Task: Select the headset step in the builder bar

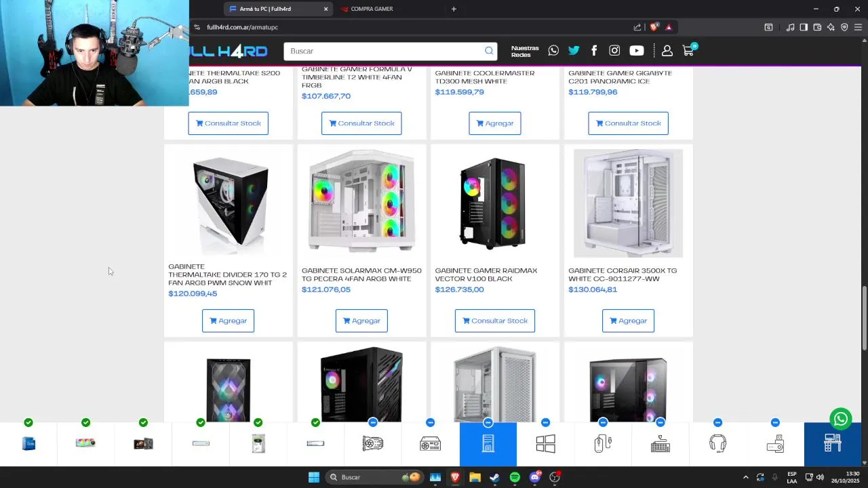Action: point(717,444)
